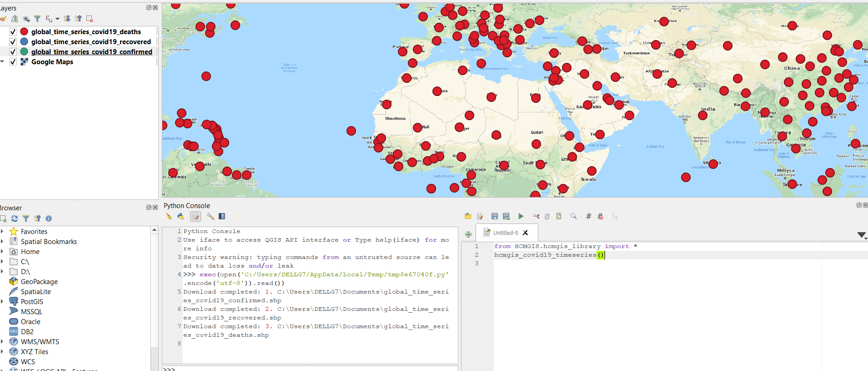The image size is (868, 371).
Task: Expand the Favorites item in Browser
Action: [x=2, y=232]
